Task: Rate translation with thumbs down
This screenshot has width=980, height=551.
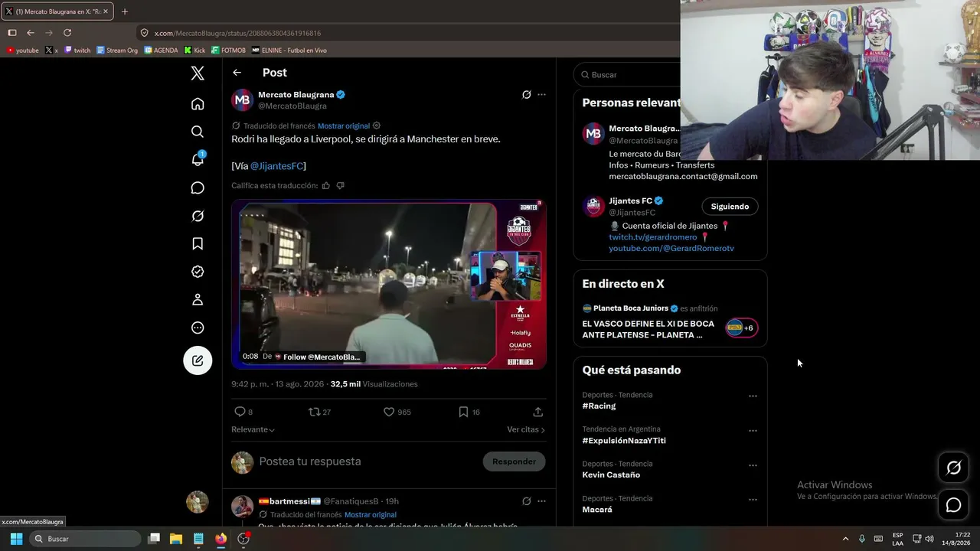Action: tap(341, 185)
